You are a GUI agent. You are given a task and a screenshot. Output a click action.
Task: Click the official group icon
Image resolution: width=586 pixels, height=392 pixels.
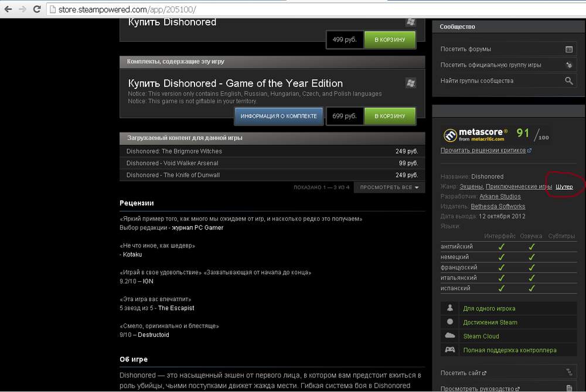(569, 65)
